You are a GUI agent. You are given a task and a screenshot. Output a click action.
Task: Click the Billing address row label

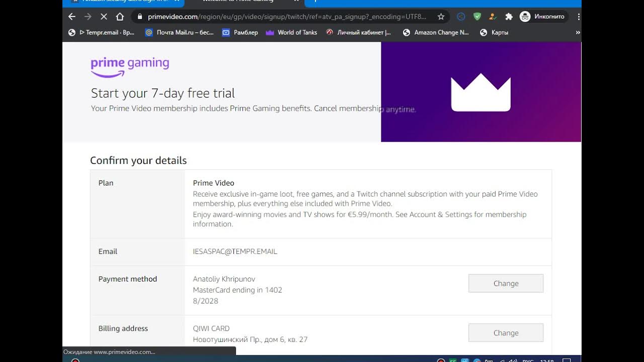[123, 328]
